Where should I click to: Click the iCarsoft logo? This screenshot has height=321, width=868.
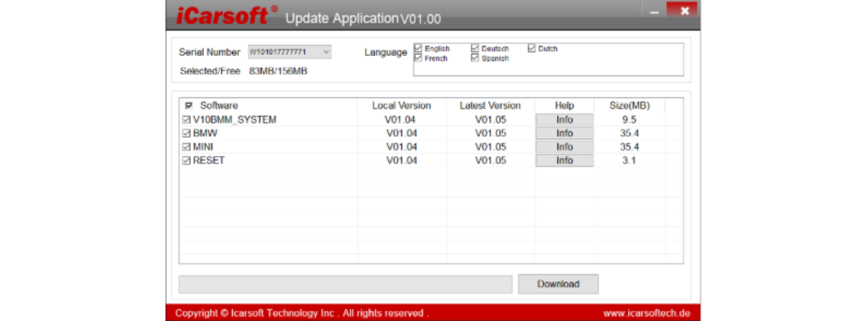point(226,16)
